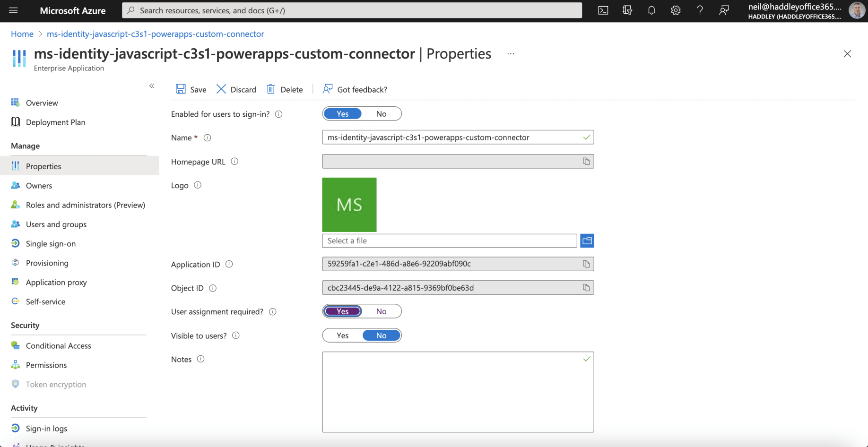Show info tooltip for Object ID
The width and height of the screenshot is (868, 447).
click(213, 288)
